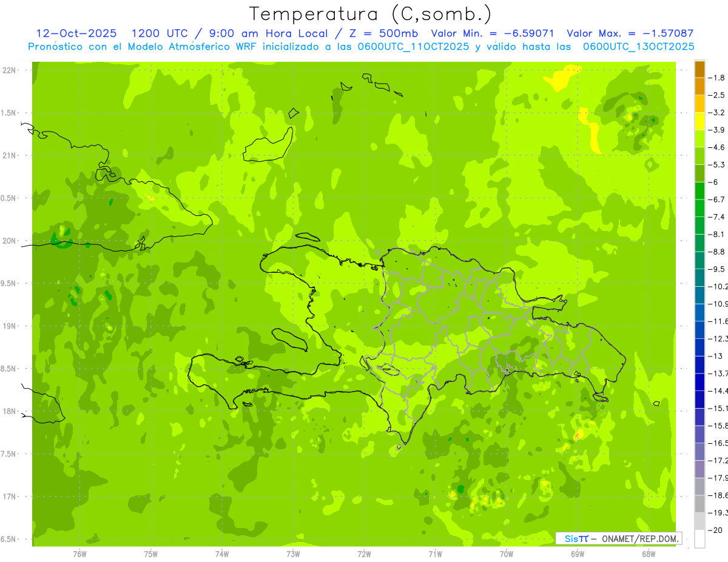Click the swatch between -8.8 and -9.5
Viewport: 728px width, 562px height.
[699, 260]
